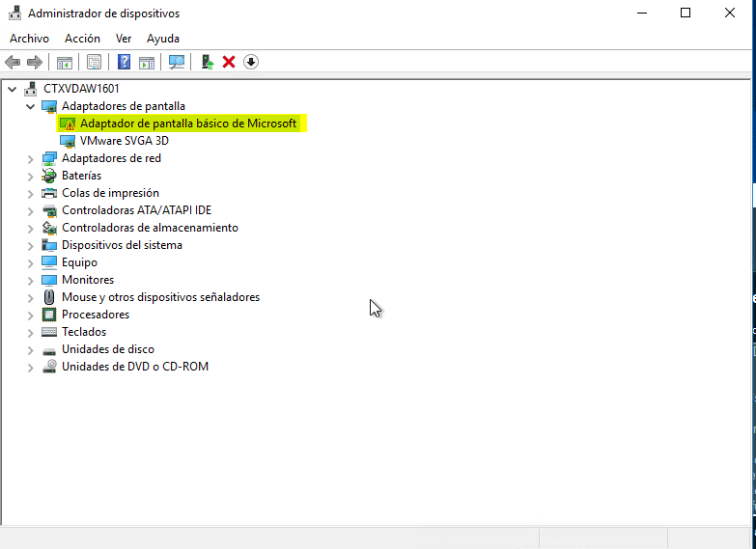This screenshot has height=549, width=756.
Task: Expand Controladoras de almacenamiento node
Action: coord(30,229)
